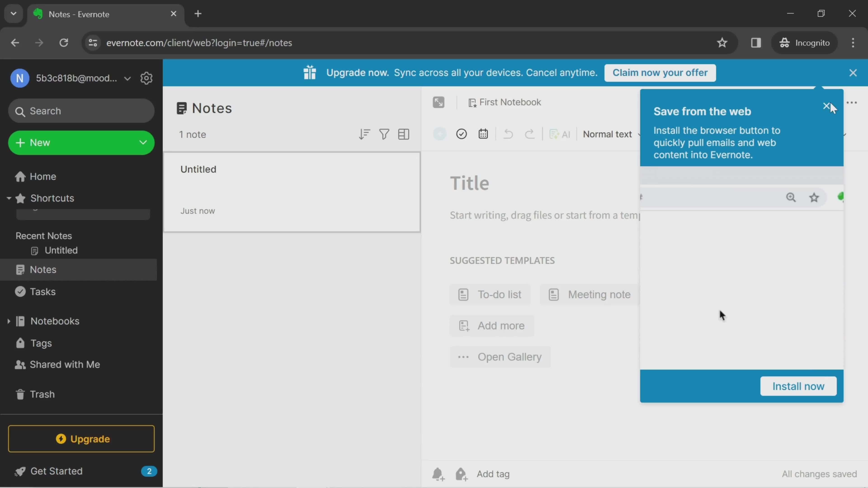Screen dimensions: 868x488
Task: Open a new browser tab
Action: (x=198, y=14)
